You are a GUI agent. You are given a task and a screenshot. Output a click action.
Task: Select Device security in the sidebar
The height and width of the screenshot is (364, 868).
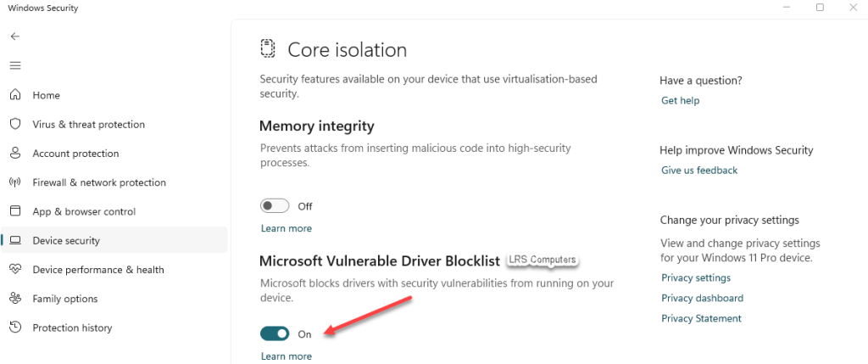[66, 241]
